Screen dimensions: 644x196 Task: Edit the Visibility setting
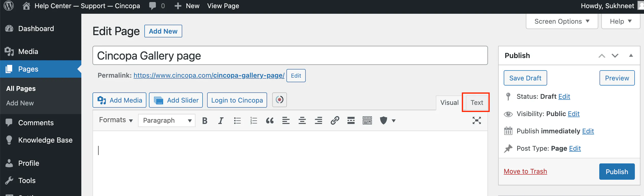tap(574, 114)
